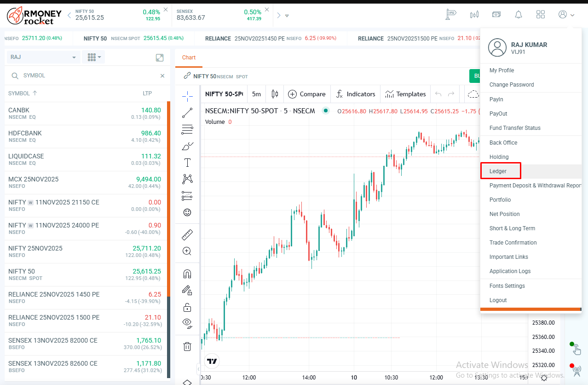This screenshot has height=385, width=588.
Task: Open the RAJ watchlist dropdown
Action: 43,57
